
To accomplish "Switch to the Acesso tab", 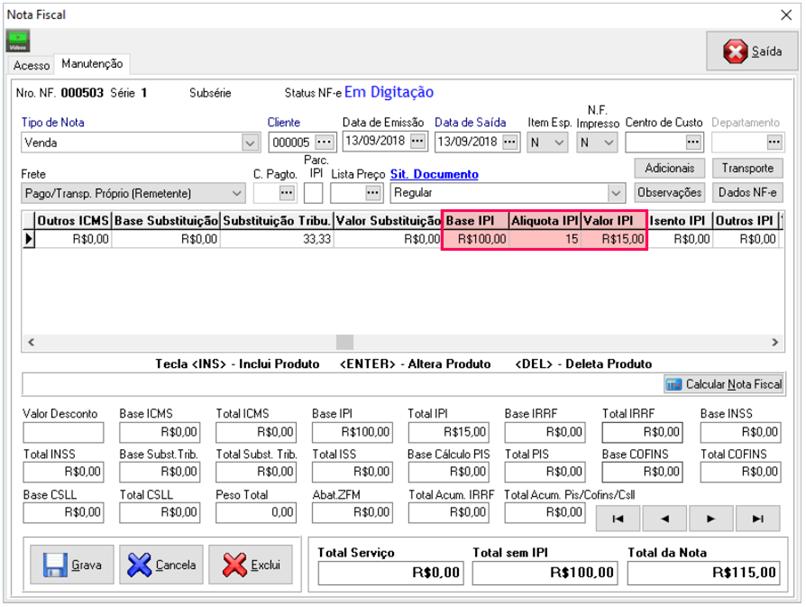I will [31, 65].
